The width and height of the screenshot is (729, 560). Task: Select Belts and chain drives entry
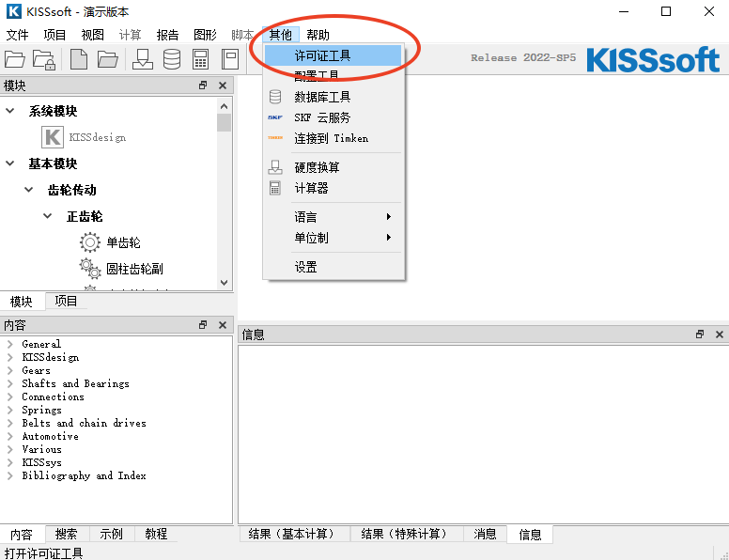click(85, 423)
